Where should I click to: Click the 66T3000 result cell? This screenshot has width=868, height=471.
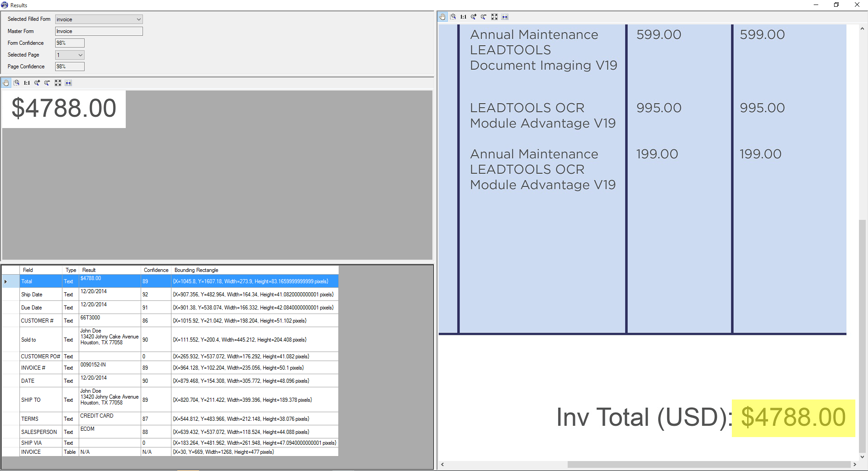tap(110, 321)
